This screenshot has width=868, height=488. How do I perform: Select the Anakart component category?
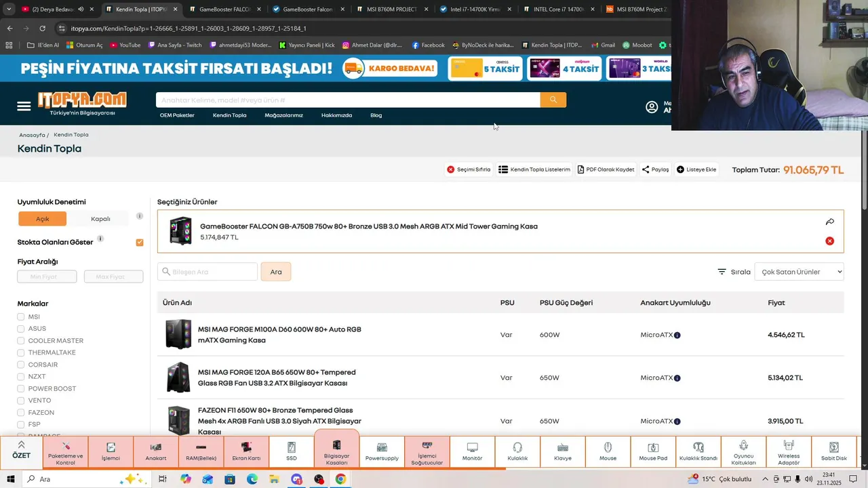click(x=156, y=451)
